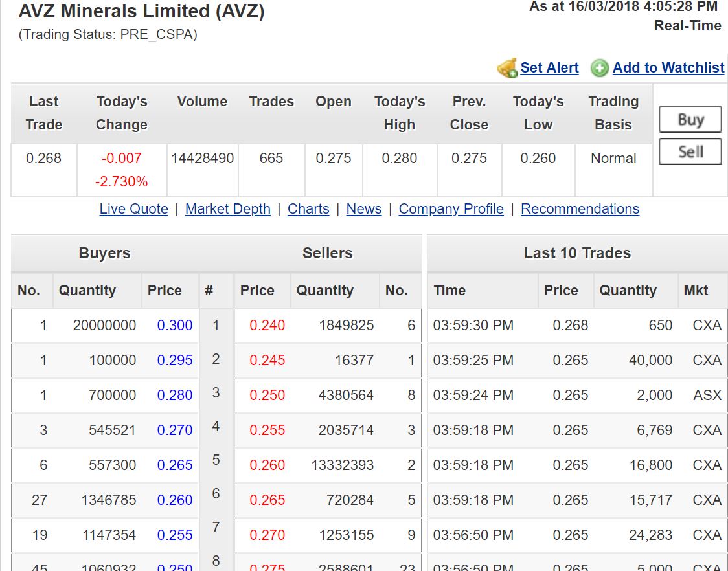Click the Trading Basis value Normal

(613, 159)
